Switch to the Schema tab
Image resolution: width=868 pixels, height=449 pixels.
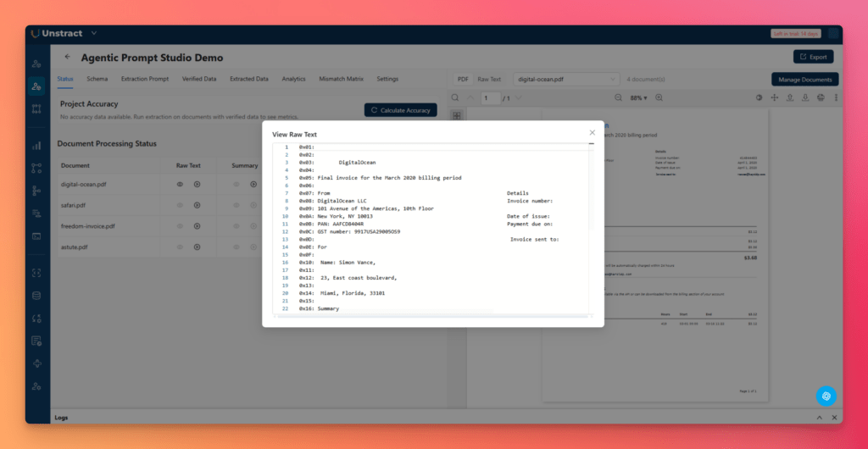(x=97, y=79)
